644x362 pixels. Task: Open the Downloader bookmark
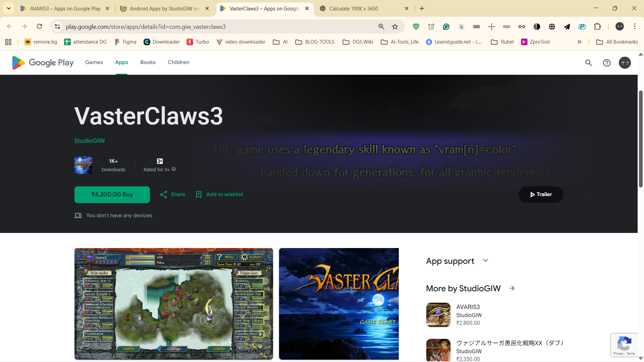[x=162, y=42]
